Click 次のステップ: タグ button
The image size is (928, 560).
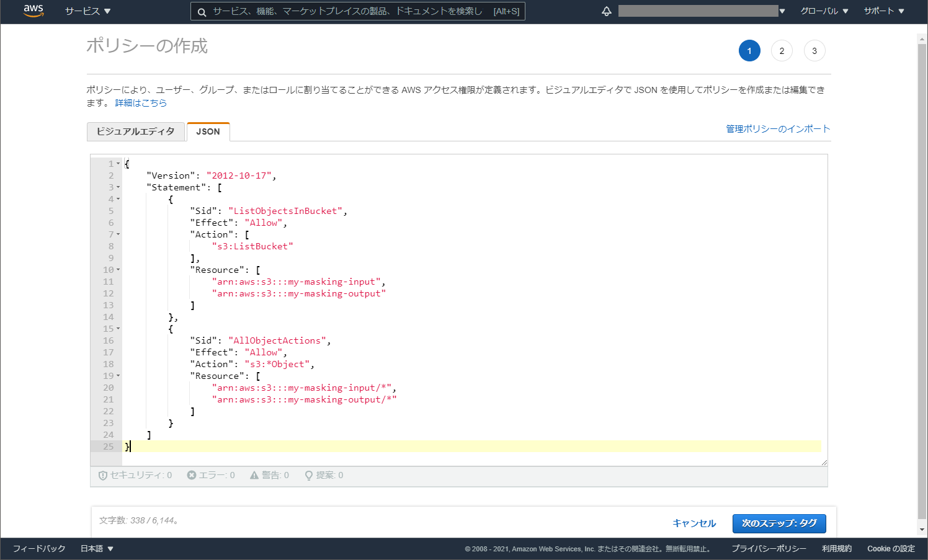click(x=779, y=523)
